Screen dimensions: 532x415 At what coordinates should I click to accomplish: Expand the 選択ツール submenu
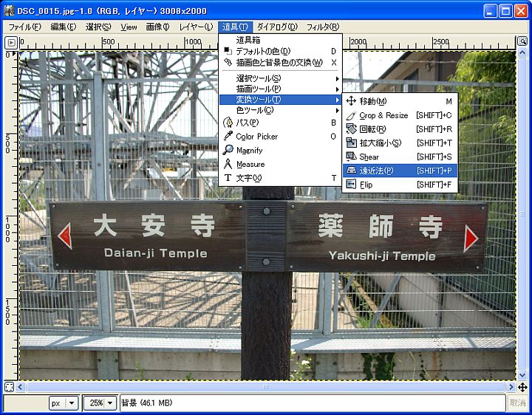pos(258,78)
